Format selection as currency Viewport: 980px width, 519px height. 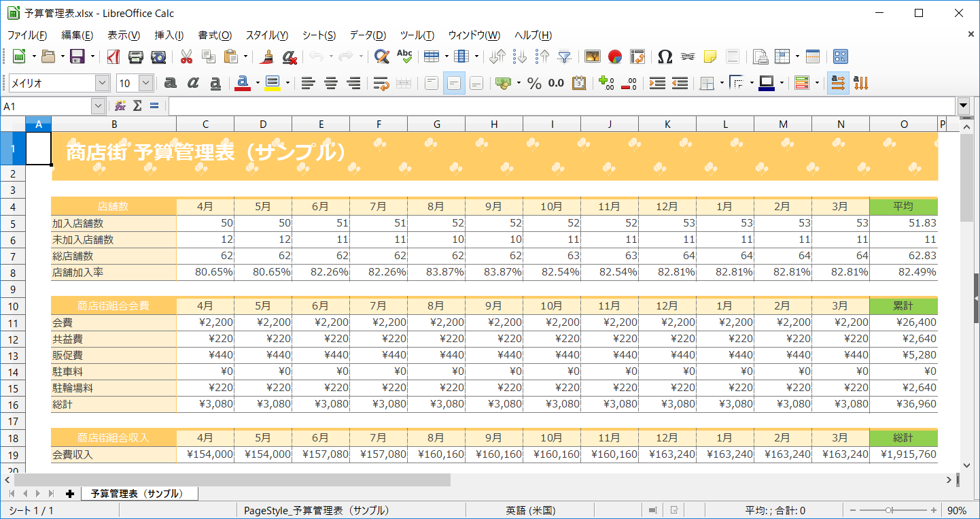[503, 83]
